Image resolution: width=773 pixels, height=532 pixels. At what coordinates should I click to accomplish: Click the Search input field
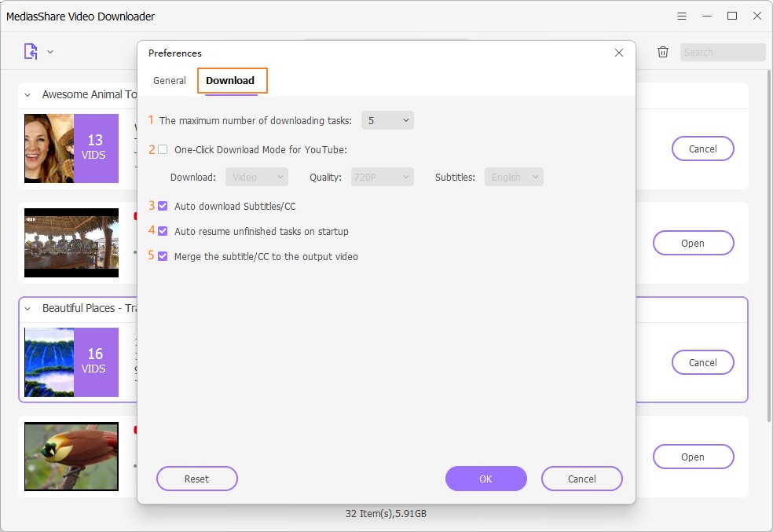pos(722,53)
